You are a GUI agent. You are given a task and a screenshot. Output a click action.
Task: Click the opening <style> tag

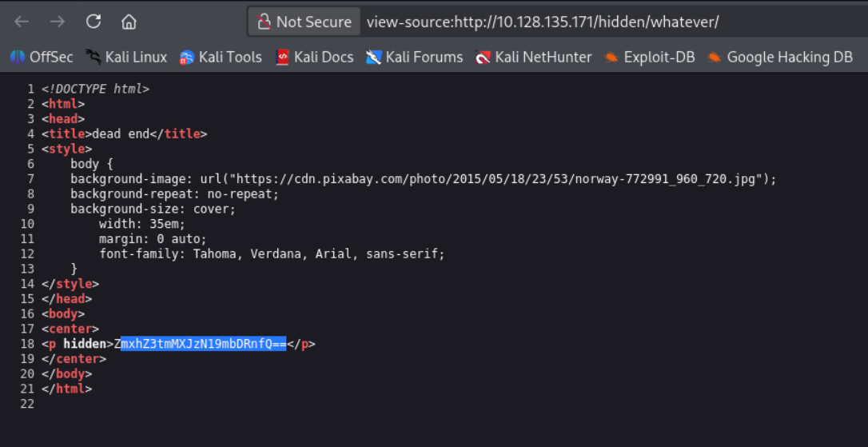66,149
